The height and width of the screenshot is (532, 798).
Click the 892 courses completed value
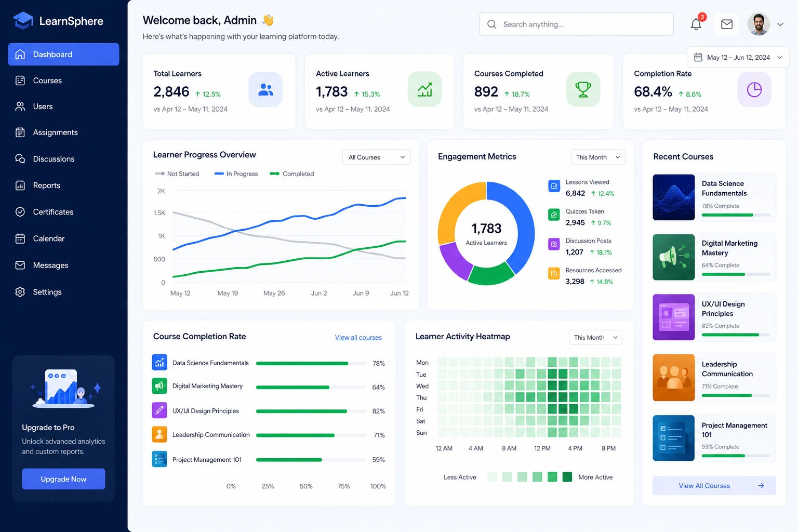(486, 92)
